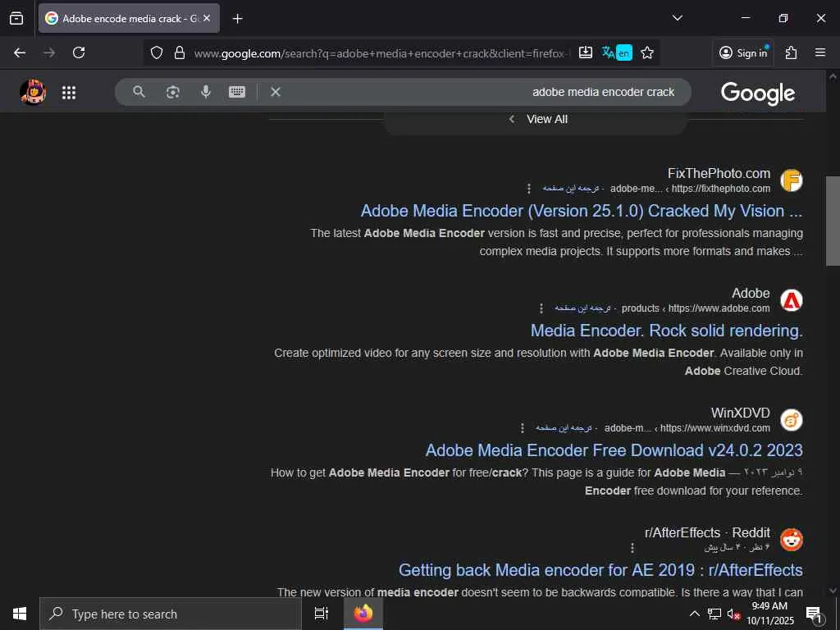Open the muted volume tray icon
Viewport: 840px width, 630px height.
(733, 614)
